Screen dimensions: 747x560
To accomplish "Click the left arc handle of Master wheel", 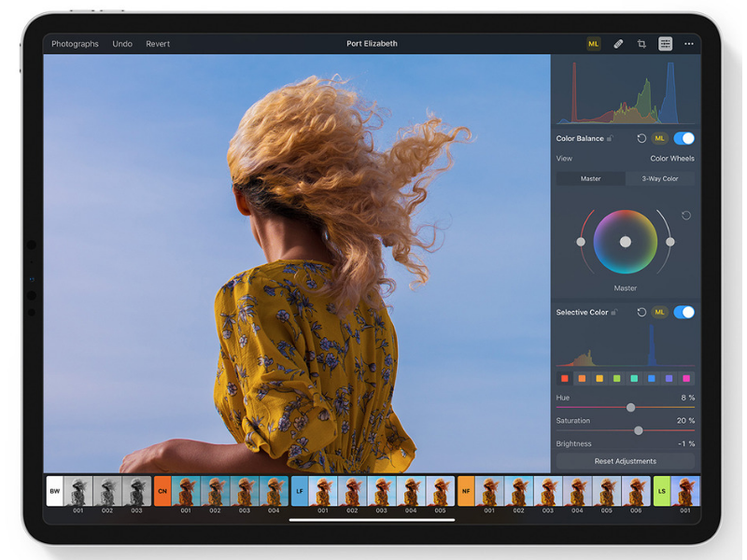I will click(581, 242).
